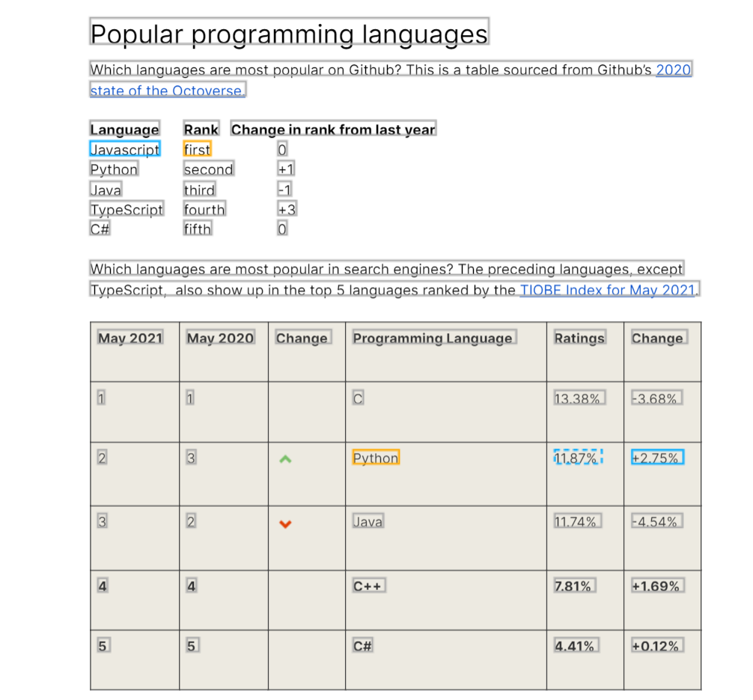
Task: Click 'Java' in the first Language column
Action: [x=106, y=189]
